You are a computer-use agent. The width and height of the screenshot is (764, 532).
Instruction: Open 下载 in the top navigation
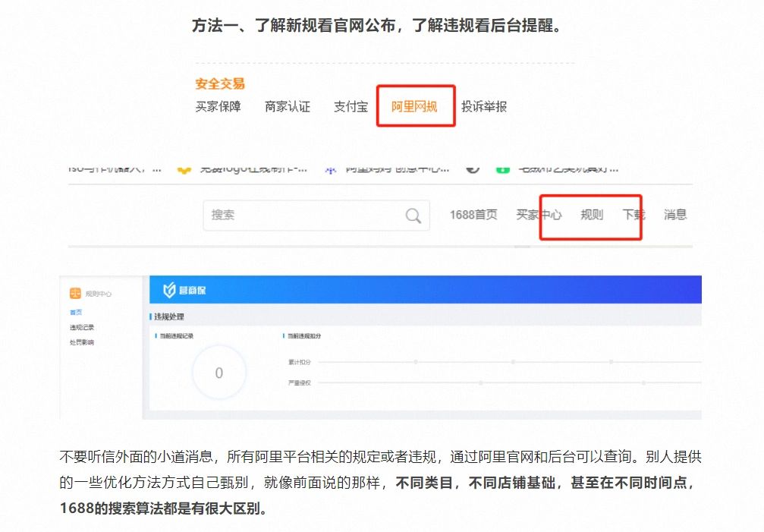tap(634, 215)
